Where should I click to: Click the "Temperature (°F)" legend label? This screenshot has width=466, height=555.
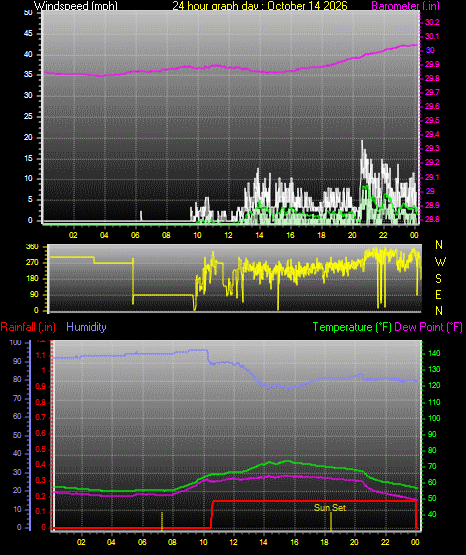point(352,327)
